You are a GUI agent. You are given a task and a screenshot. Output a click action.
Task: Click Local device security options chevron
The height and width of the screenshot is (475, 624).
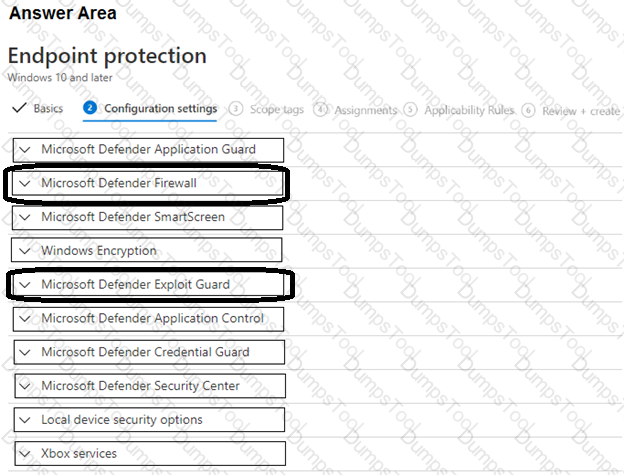[25, 420]
